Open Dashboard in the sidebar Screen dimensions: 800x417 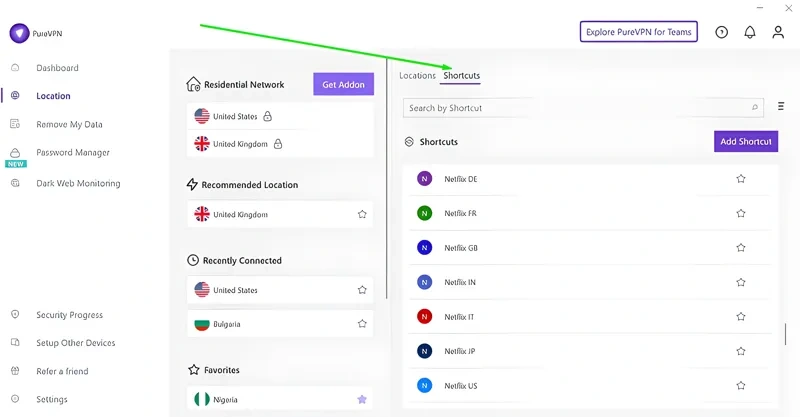point(57,68)
